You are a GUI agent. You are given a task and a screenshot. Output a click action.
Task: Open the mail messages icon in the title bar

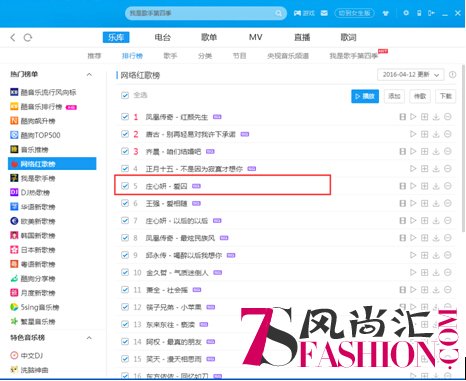coord(324,13)
